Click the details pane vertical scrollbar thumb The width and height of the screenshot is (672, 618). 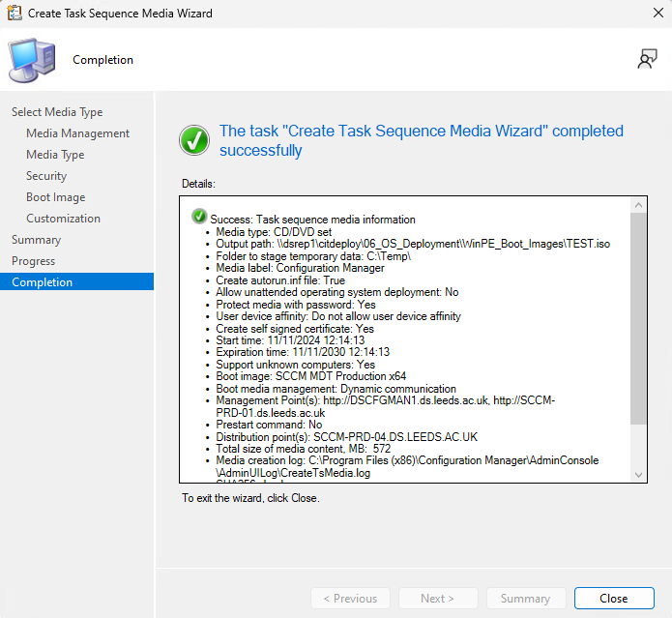(638, 319)
